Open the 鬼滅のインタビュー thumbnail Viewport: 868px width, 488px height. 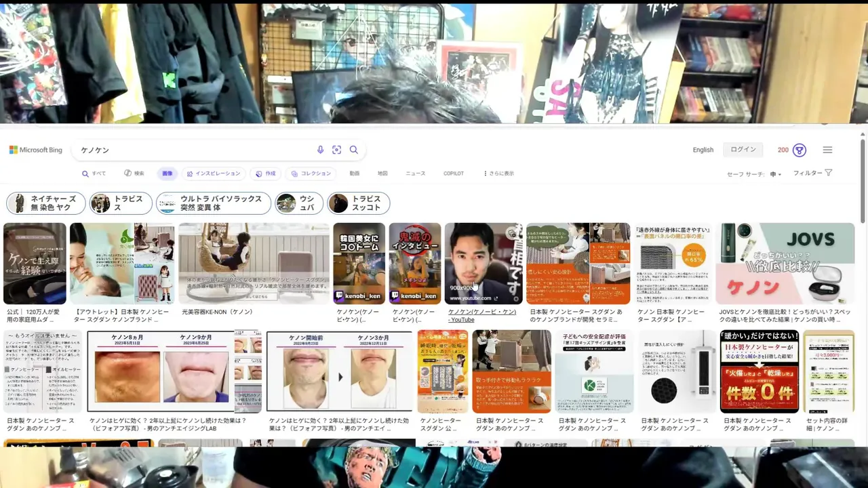[415, 264]
